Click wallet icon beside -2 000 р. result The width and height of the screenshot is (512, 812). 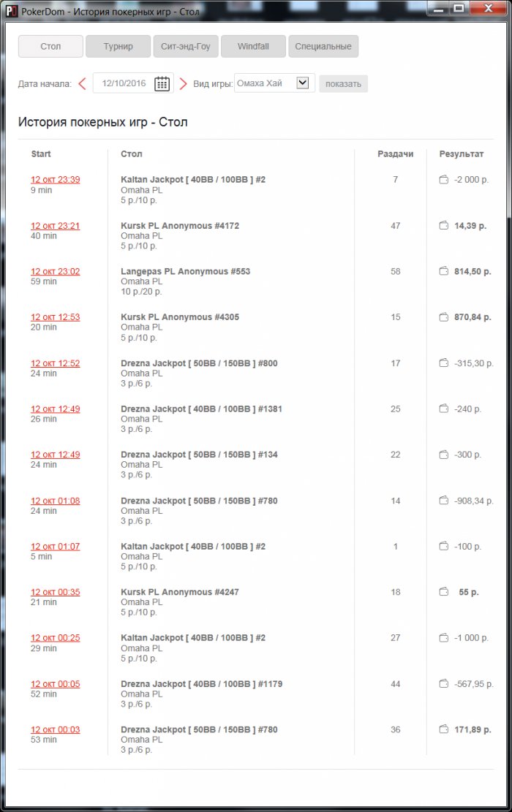click(443, 180)
